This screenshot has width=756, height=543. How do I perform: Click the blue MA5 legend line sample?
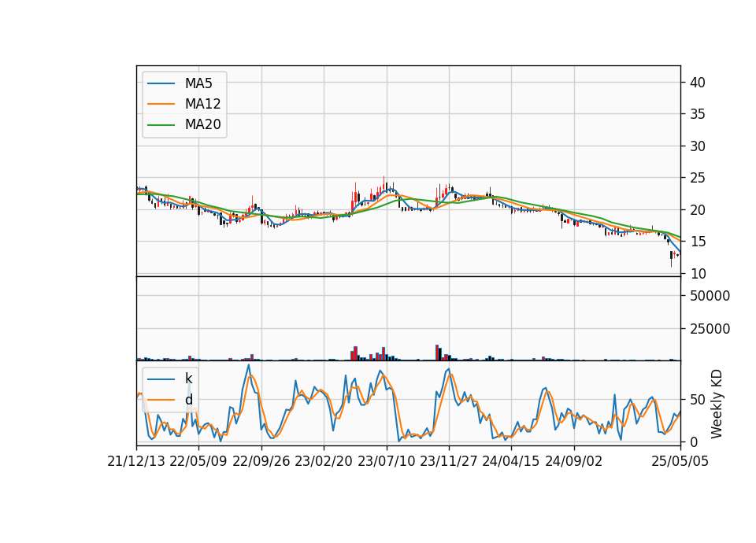pyautogui.click(x=161, y=83)
